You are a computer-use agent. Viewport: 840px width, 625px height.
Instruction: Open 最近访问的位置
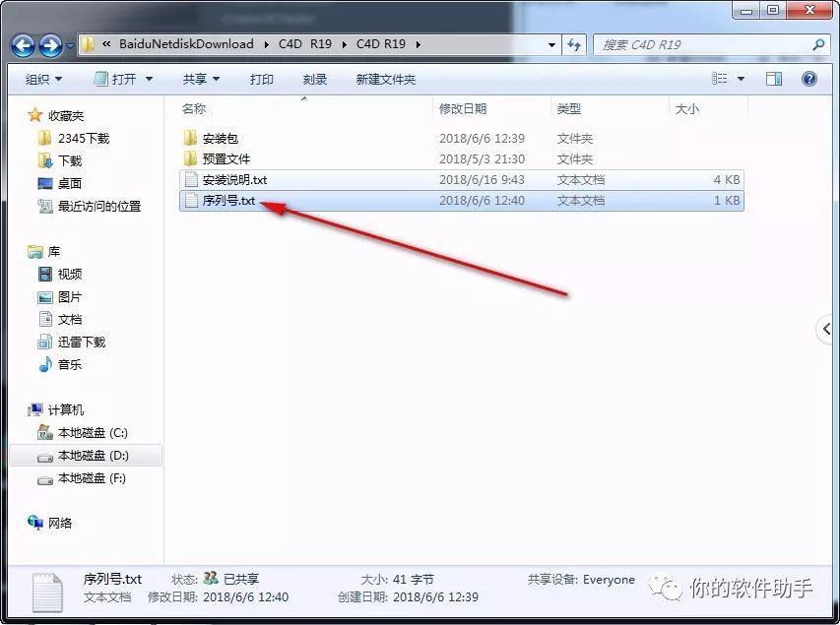coord(99,206)
